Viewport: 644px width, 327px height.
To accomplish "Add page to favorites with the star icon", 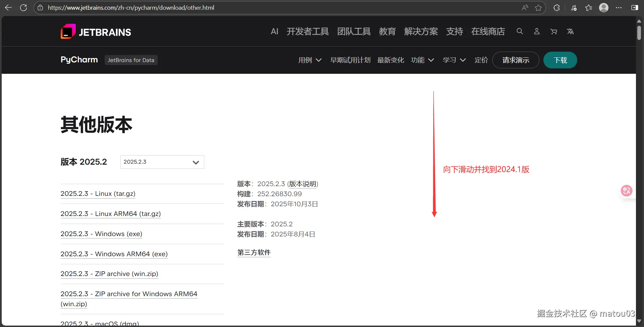I will click(x=538, y=7).
